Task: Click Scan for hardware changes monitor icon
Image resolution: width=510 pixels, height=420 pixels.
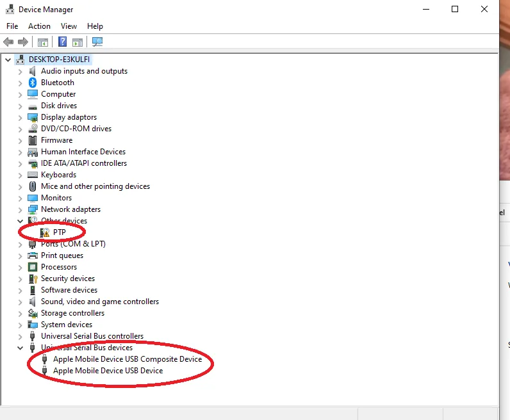Action: 97,42
